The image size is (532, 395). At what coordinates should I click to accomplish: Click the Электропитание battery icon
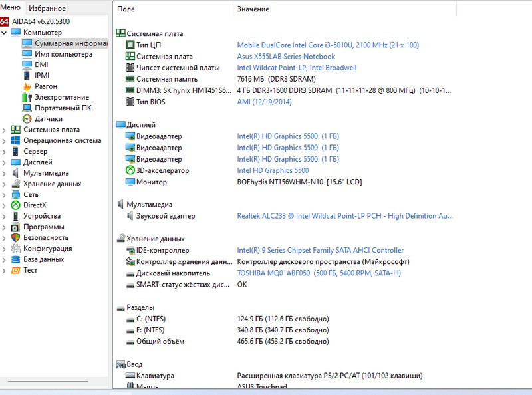click(x=27, y=97)
